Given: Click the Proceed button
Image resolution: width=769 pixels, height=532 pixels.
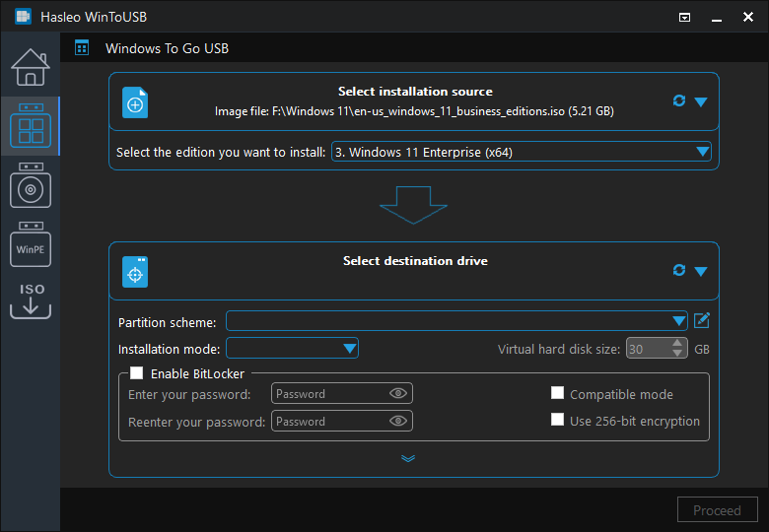Looking at the screenshot, I should (717, 510).
